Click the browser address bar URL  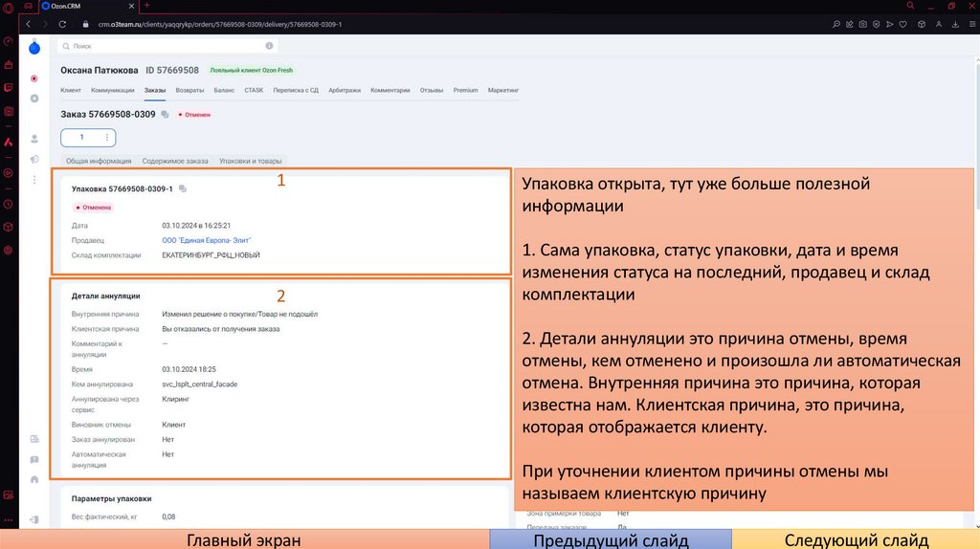coord(220,24)
